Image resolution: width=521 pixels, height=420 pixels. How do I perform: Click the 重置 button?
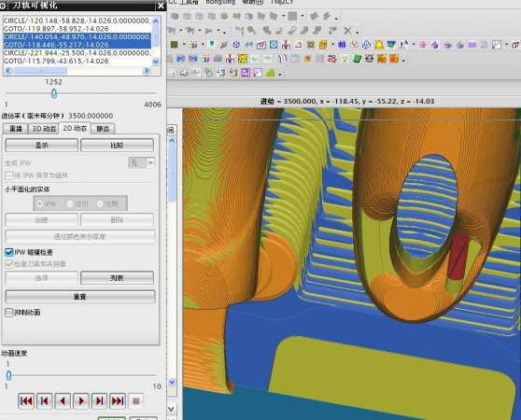pos(80,297)
